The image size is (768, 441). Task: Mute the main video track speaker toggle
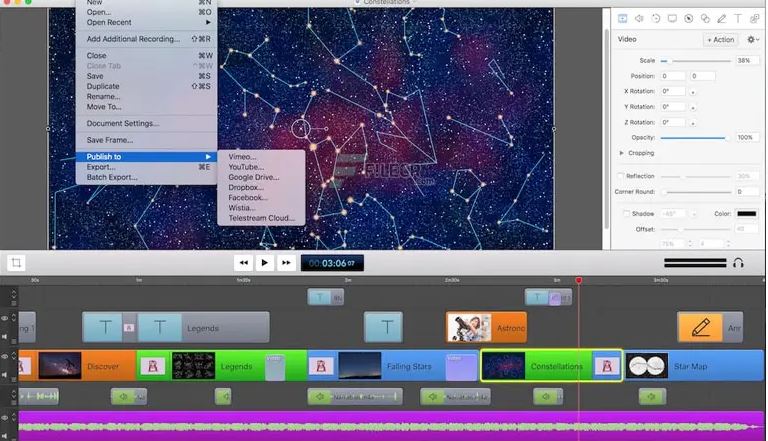click(5, 375)
